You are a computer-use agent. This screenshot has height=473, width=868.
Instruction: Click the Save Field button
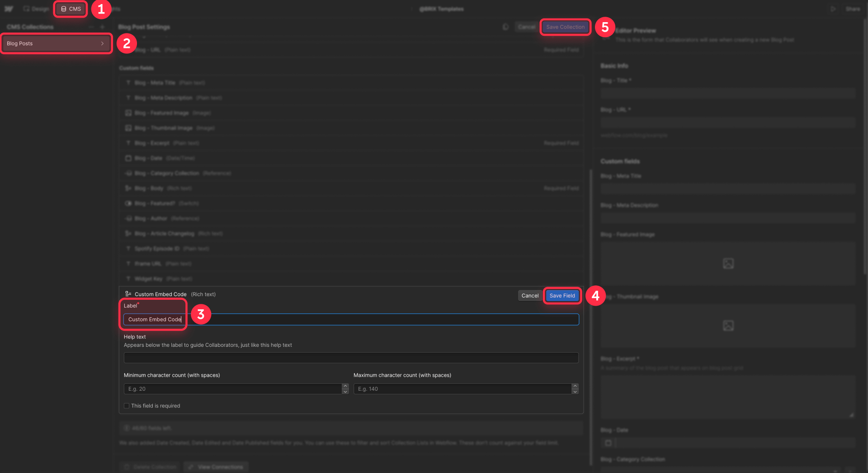[562, 295]
